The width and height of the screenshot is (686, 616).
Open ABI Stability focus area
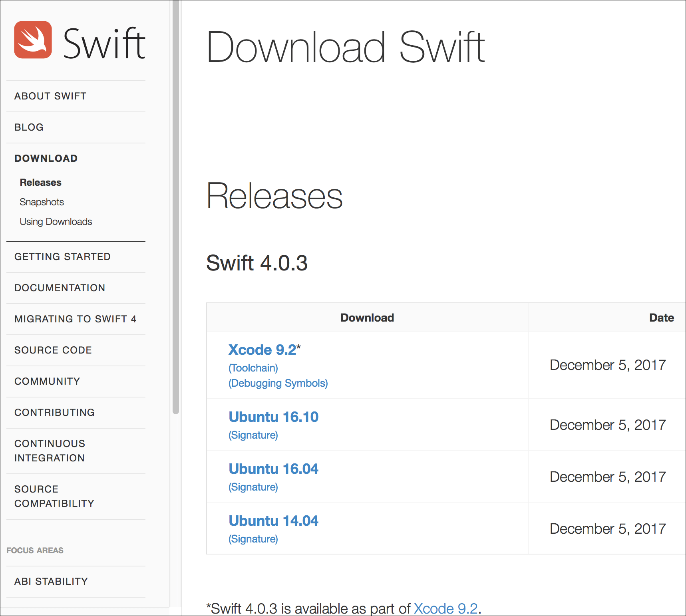point(51,582)
